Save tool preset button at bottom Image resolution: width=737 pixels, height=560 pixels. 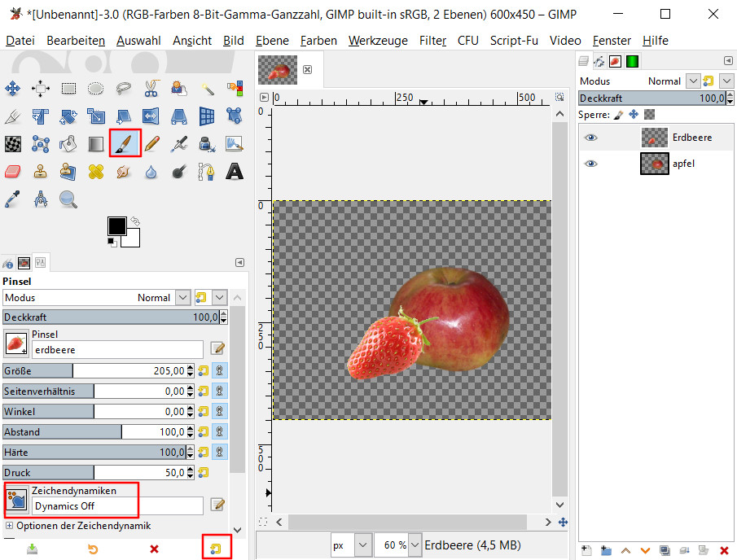32,549
